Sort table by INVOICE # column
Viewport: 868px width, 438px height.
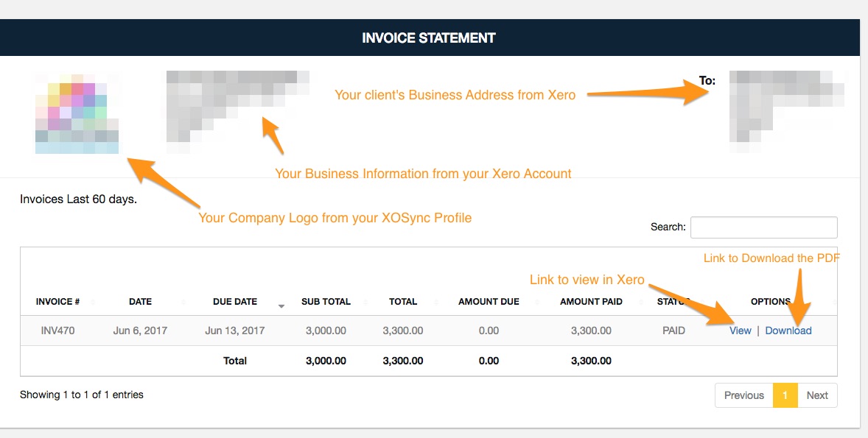[x=57, y=302]
